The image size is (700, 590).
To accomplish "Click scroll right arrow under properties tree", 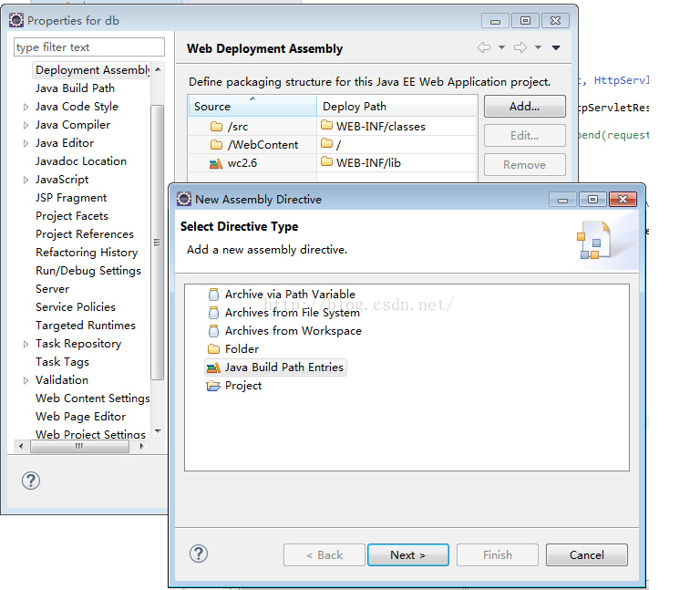I will point(141,446).
